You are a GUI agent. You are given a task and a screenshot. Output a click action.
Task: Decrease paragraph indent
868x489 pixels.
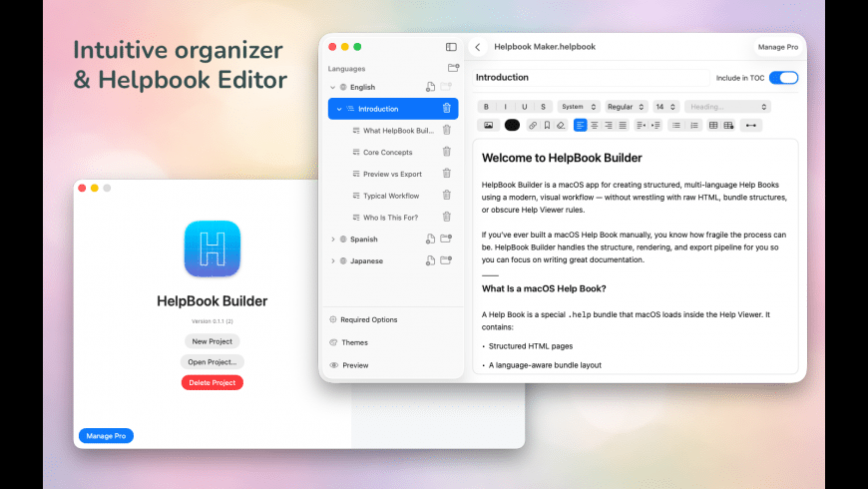click(x=642, y=125)
